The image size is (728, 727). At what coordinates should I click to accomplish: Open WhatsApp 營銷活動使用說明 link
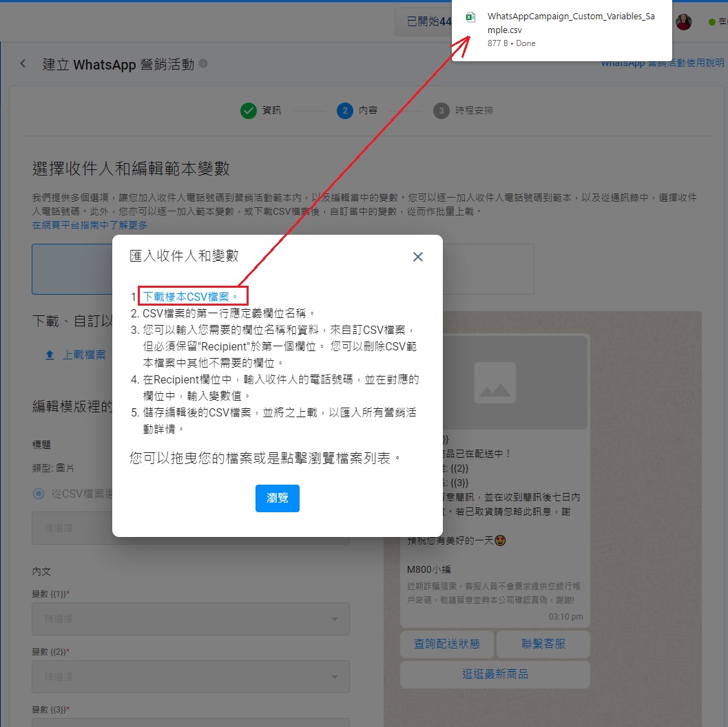[663, 63]
